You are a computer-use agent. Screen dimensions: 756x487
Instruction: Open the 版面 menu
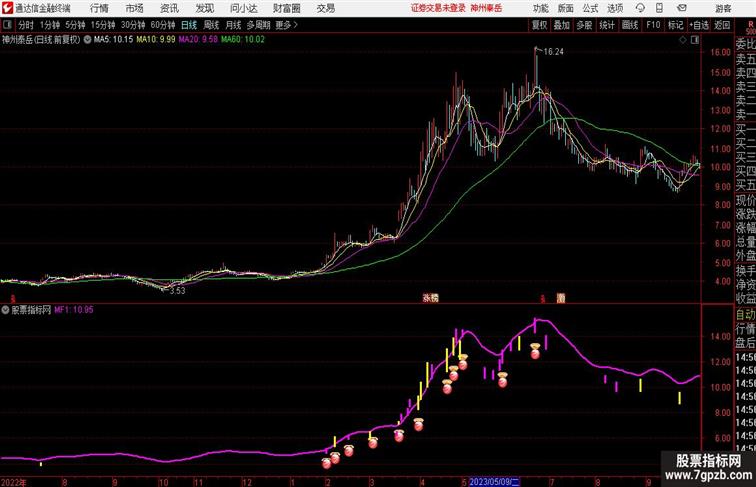565,8
